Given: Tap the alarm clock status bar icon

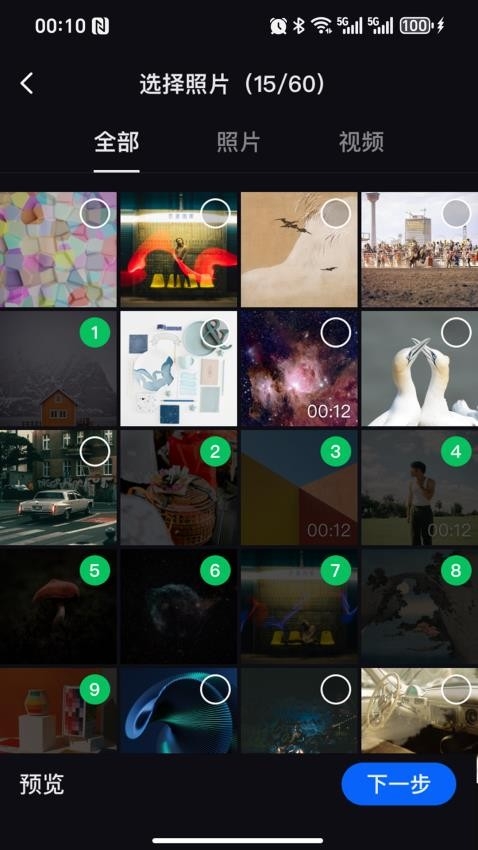Looking at the screenshot, I should 278,25.
